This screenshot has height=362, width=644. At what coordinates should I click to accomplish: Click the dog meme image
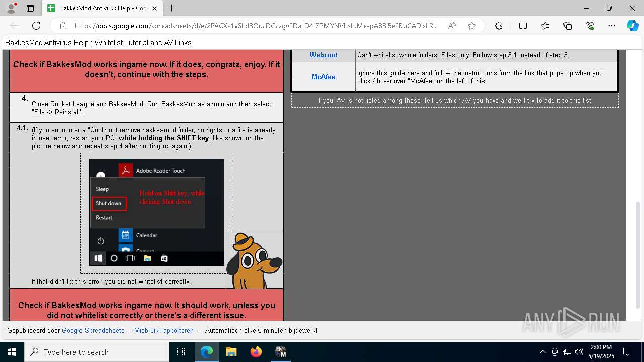point(254,260)
